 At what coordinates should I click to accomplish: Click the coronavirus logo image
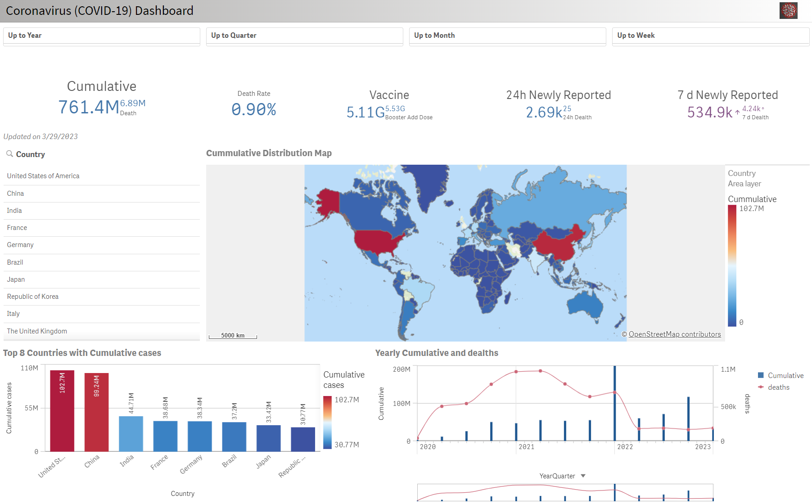pos(788,10)
